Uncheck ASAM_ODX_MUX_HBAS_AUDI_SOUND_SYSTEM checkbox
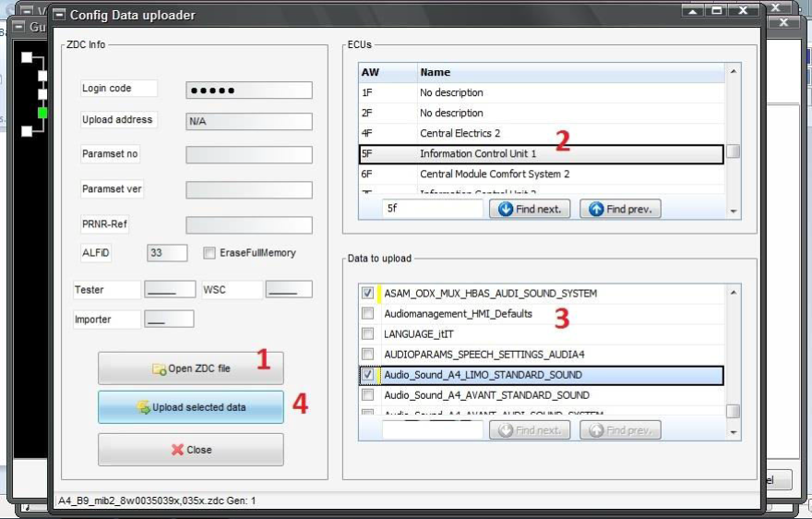 [367, 293]
